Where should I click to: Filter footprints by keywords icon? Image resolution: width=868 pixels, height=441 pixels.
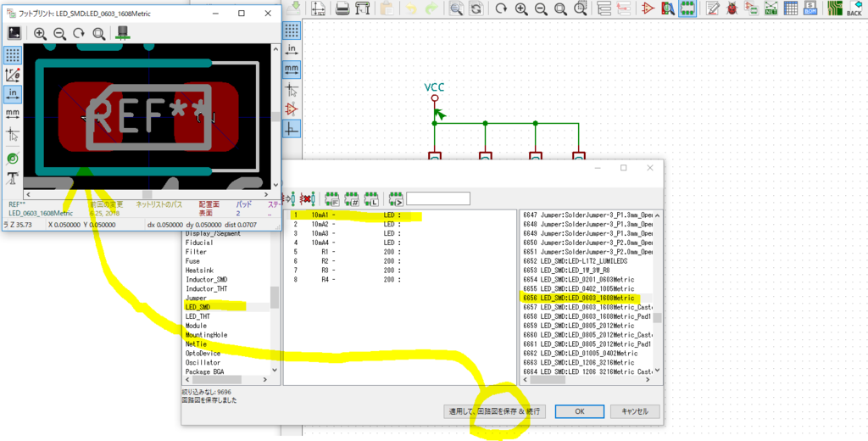pyautogui.click(x=332, y=198)
